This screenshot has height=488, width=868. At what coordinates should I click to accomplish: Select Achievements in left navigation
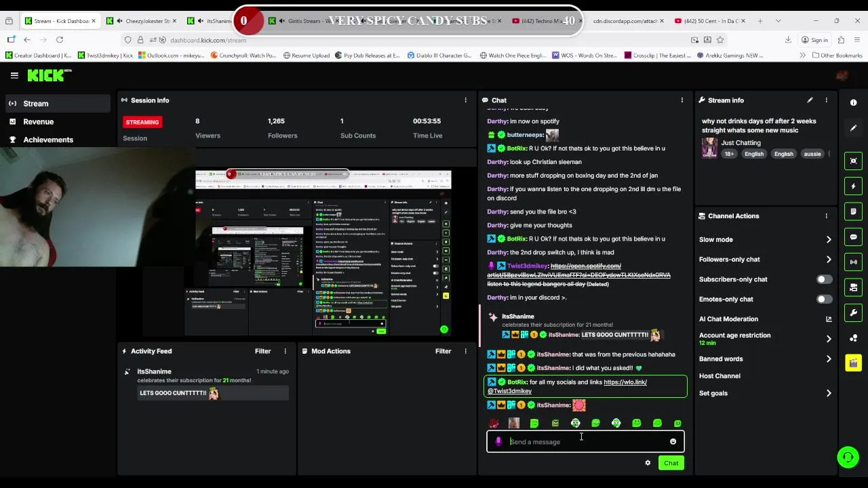[48, 140]
